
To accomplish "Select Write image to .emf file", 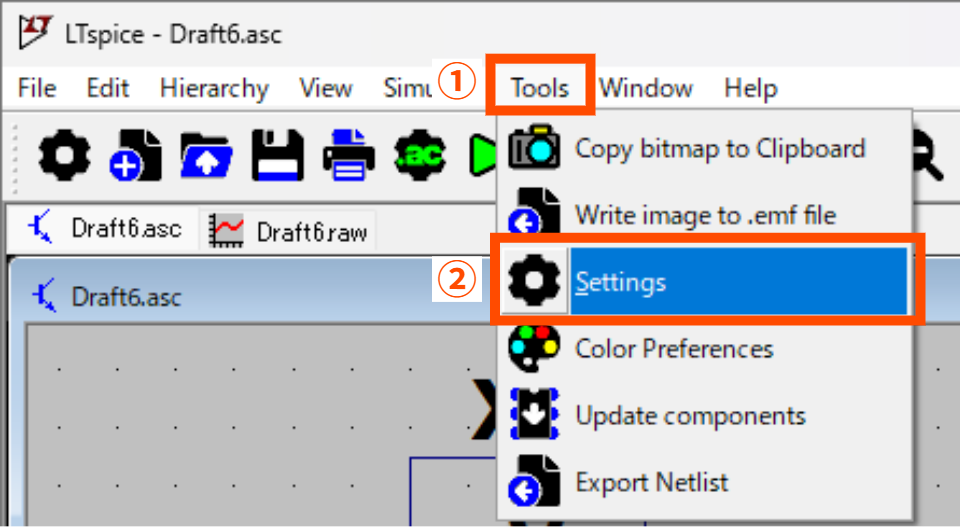I will (705, 215).
